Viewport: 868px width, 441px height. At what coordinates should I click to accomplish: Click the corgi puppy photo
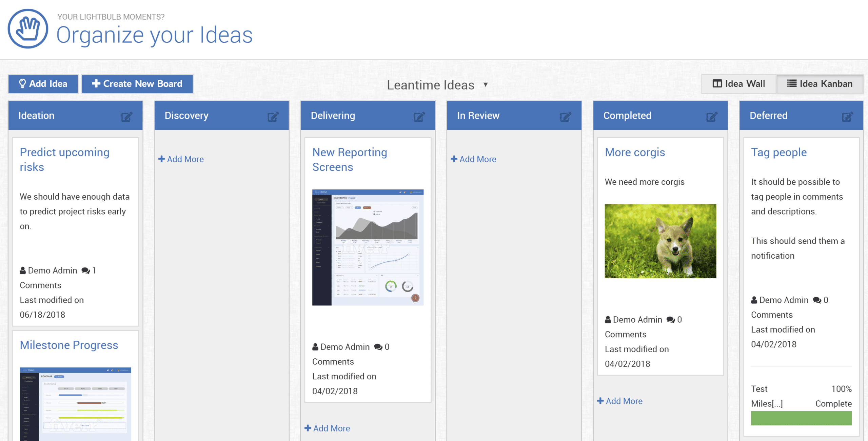pyautogui.click(x=660, y=241)
